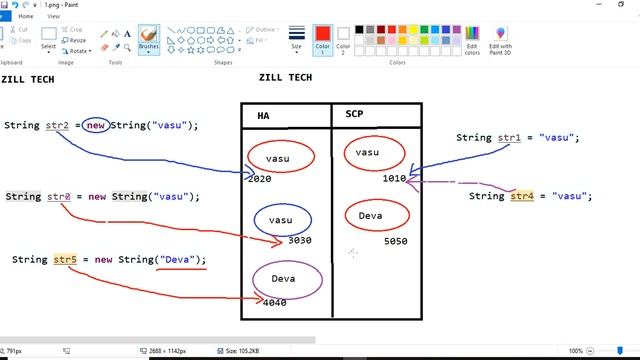The width and height of the screenshot is (640, 360).
Task: Click the zoom out minus button
Action: [x=590, y=351]
